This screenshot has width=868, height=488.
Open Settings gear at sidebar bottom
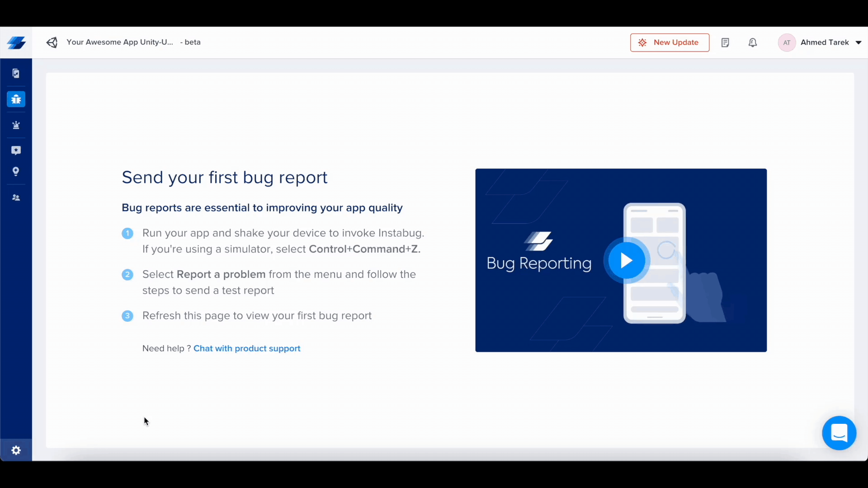[16, 450]
